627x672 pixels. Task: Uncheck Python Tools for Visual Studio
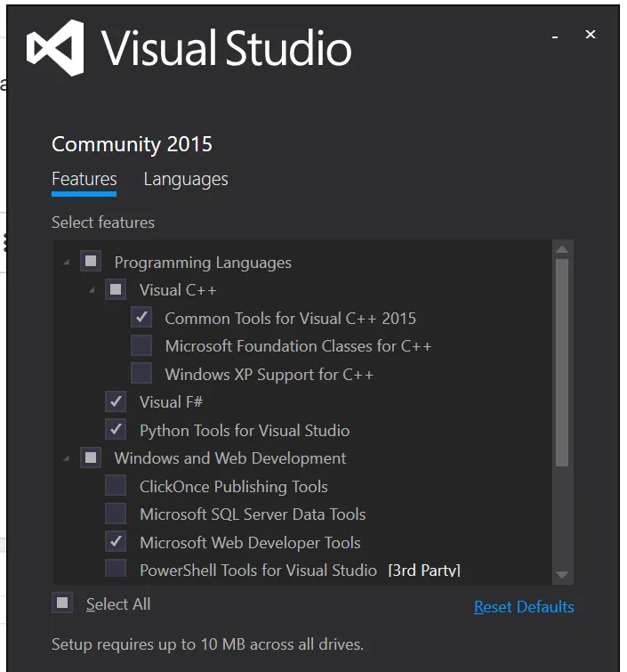(x=116, y=429)
